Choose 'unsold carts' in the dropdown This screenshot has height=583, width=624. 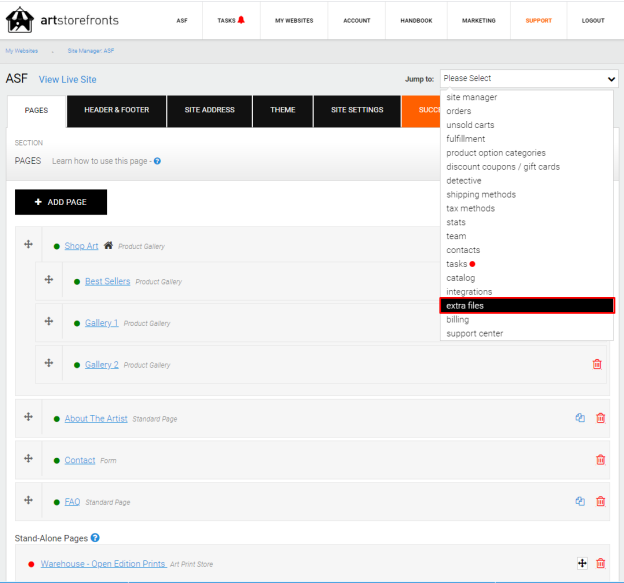tap(526, 125)
